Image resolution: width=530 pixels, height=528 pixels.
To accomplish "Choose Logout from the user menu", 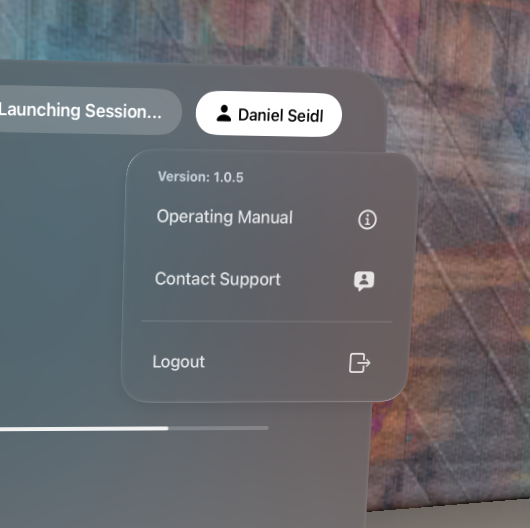I will (262, 362).
